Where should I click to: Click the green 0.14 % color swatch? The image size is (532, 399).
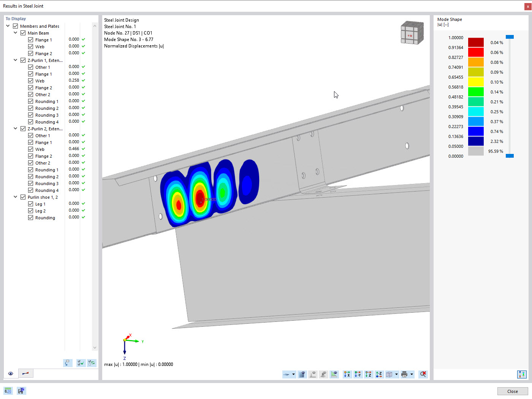(x=476, y=92)
